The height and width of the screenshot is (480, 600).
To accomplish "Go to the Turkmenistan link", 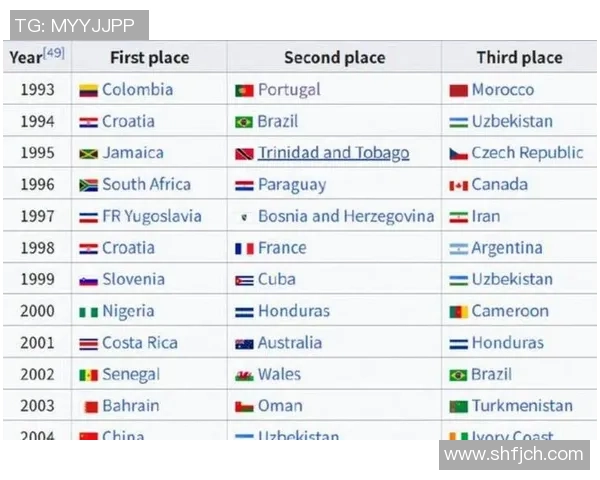I will pyautogui.click(x=522, y=406).
